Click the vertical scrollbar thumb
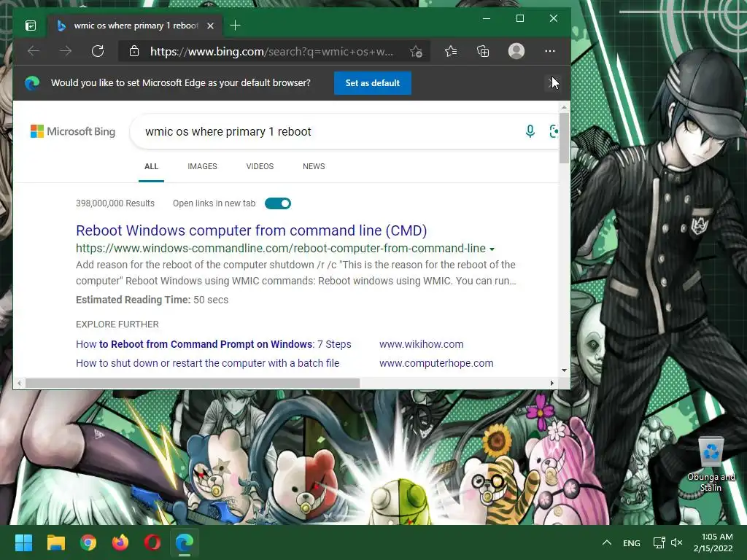 [x=564, y=138]
